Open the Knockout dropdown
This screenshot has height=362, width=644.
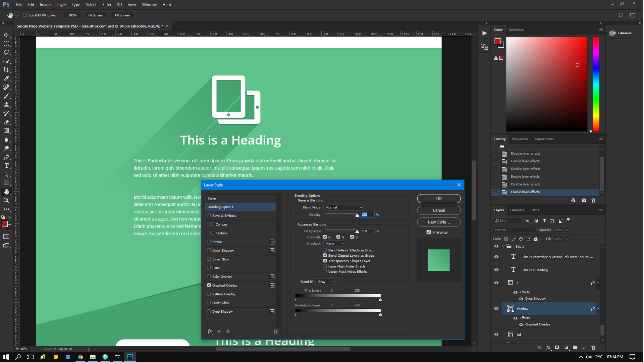[x=334, y=244]
